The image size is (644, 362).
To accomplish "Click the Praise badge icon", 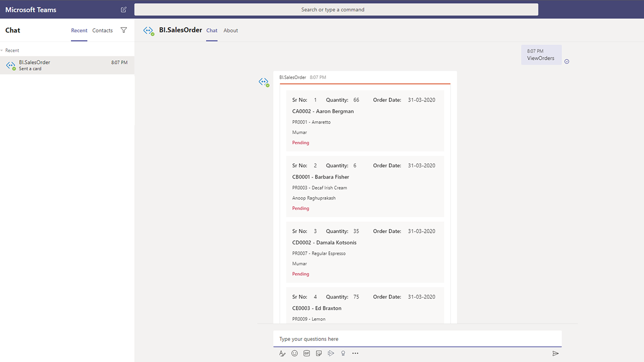I will point(343,353).
